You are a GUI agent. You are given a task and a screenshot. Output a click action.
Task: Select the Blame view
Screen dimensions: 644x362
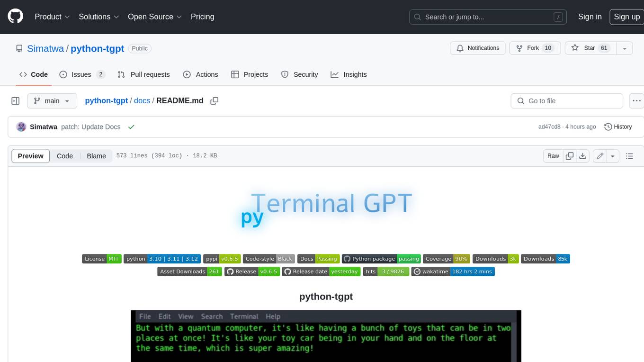coord(96,156)
